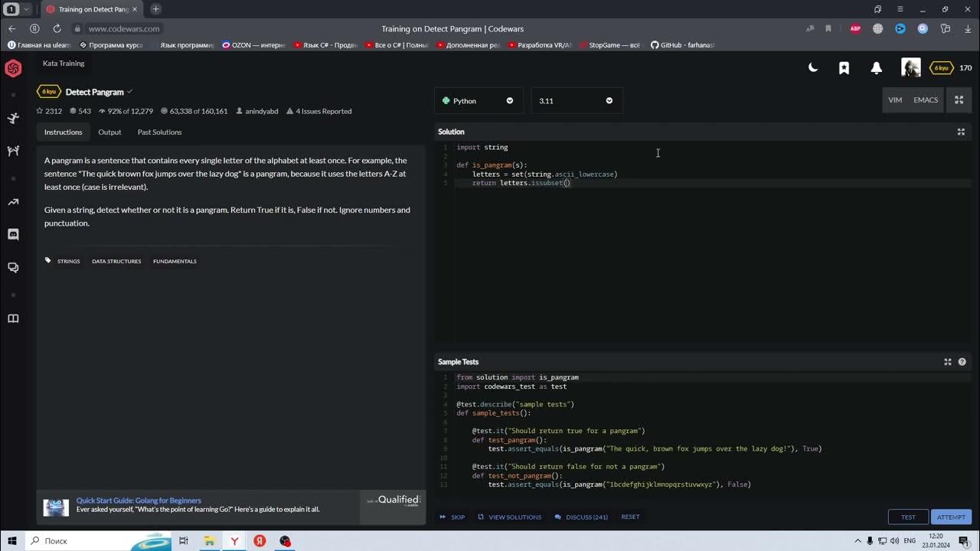Close the Training on Detect Pangram tab

[x=135, y=9]
